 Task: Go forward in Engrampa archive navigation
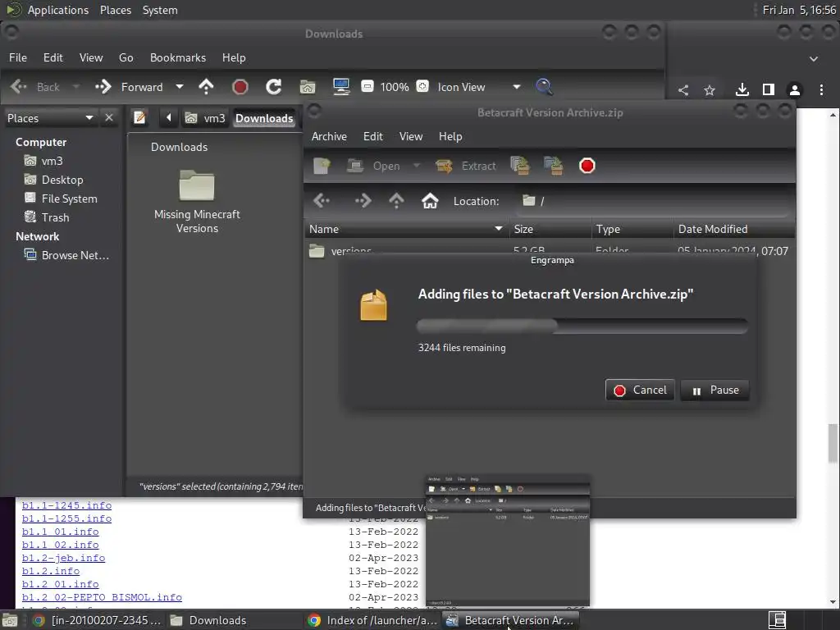(x=363, y=201)
